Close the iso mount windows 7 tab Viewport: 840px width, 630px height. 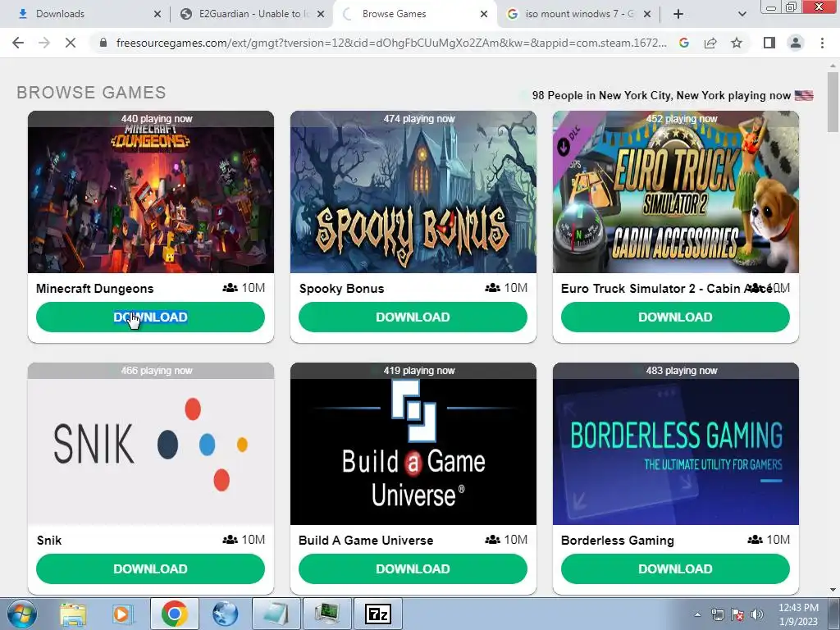(x=647, y=14)
